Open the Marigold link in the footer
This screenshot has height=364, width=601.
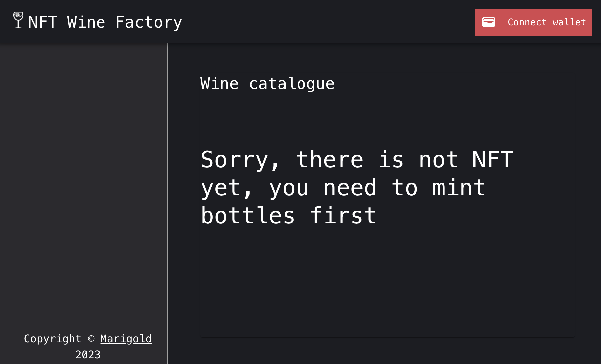(x=126, y=339)
